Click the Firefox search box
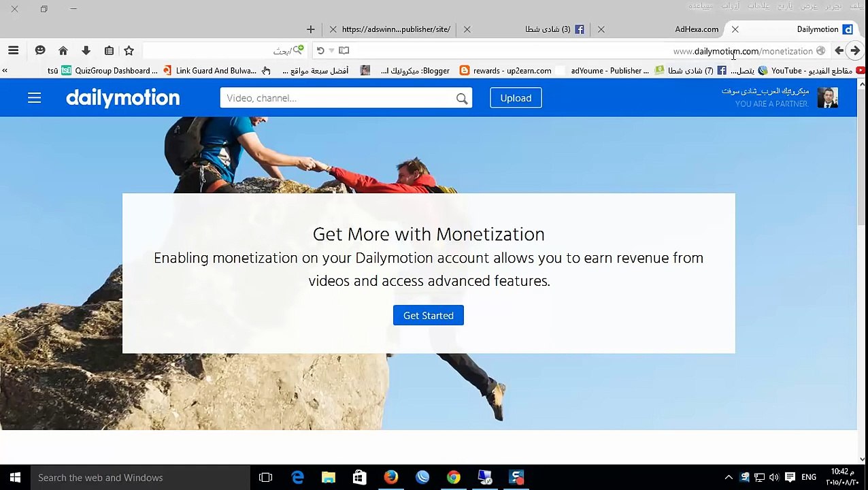The width and height of the screenshot is (868, 490). (224, 50)
